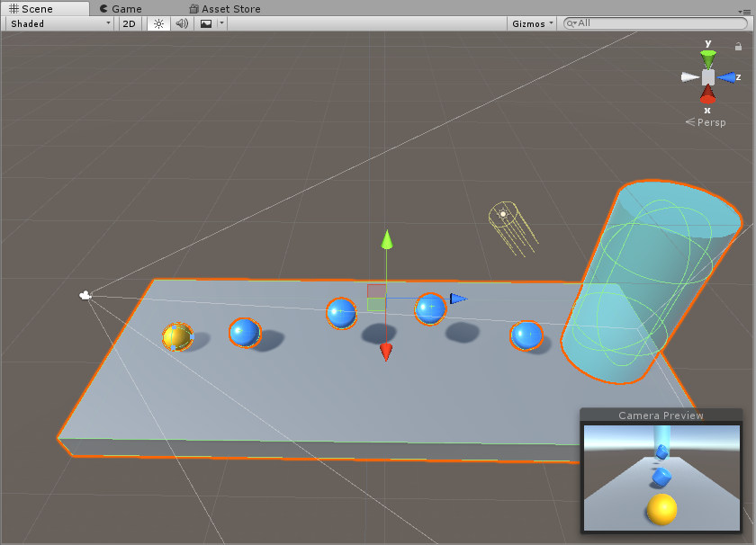Select the cyan cylinder object
Image resolution: width=756 pixels, height=545 pixels.
(651, 281)
